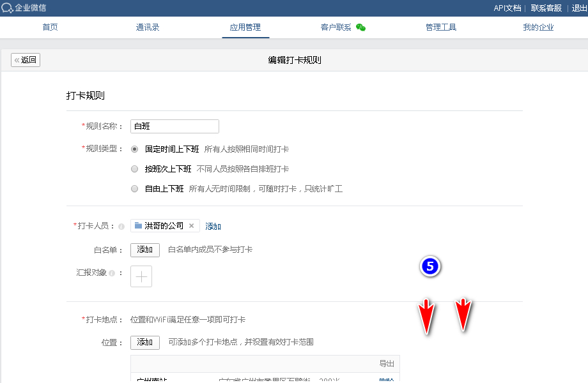Switch to 我的企业 tab

(538, 27)
